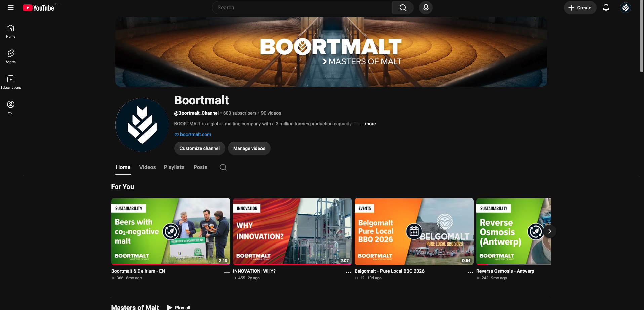Open the hamburger guide menu
Viewport: 644px width, 310px height.
pyautogui.click(x=11, y=8)
